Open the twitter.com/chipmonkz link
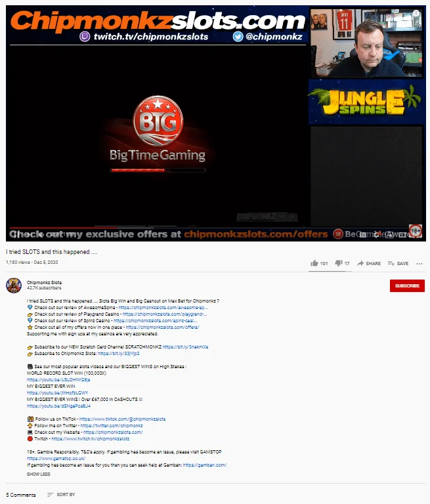 pyautogui.click(x=112, y=425)
